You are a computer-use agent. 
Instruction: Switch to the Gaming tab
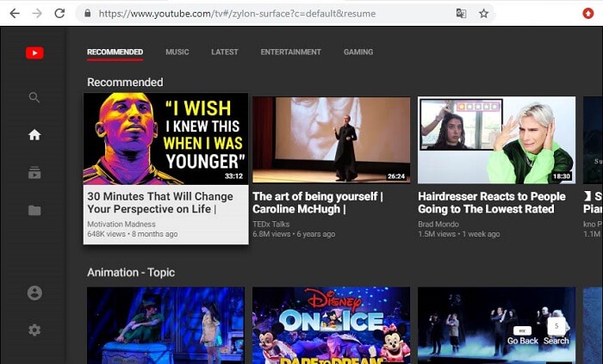pos(358,52)
